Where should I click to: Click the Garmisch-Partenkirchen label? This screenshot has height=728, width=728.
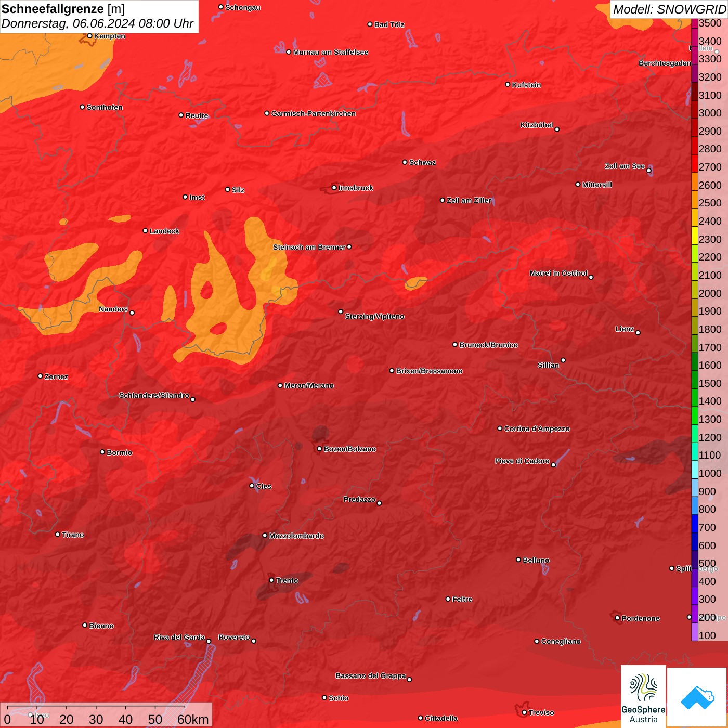pyautogui.click(x=314, y=113)
